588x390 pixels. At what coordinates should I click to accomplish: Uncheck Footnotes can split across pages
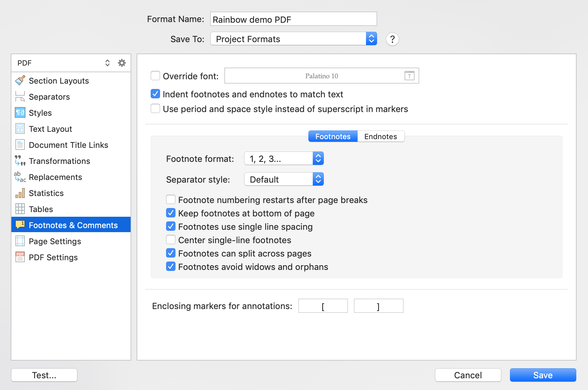pos(171,253)
